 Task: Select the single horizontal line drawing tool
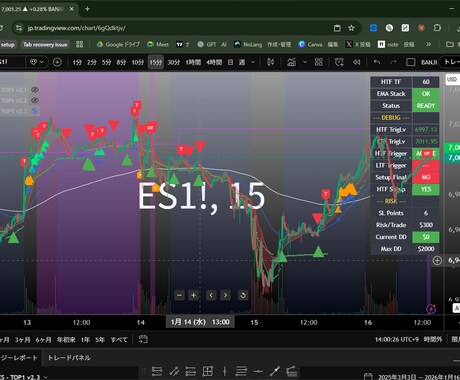coord(258,371)
